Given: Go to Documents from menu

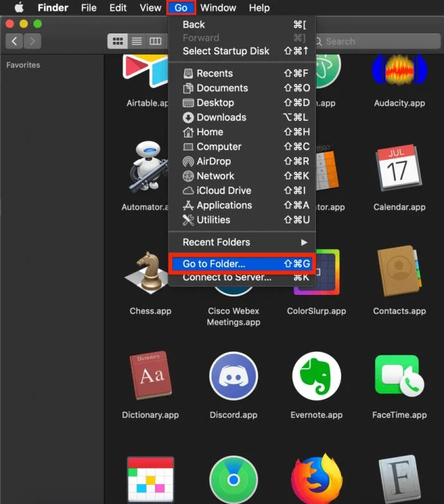Looking at the screenshot, I should (242, 88).
